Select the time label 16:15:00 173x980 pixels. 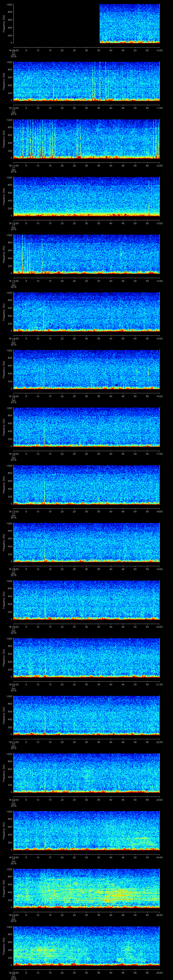click(13, 396)
